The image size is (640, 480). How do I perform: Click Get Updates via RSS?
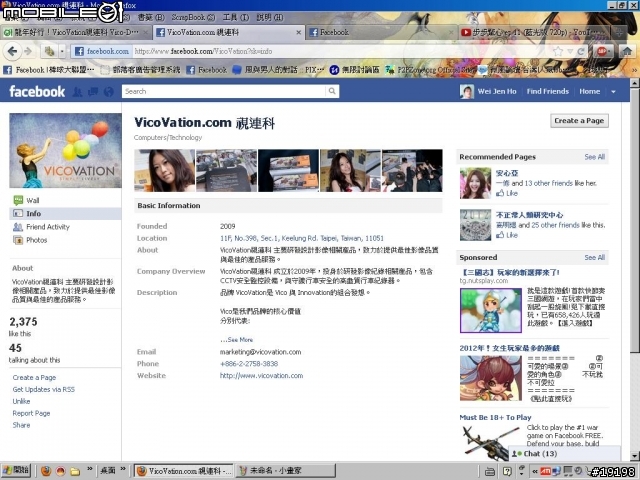44,389
